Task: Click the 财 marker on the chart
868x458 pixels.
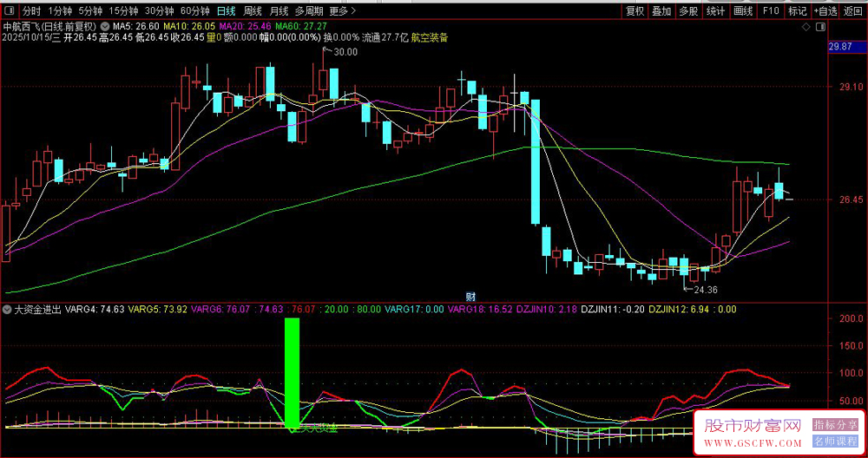Action: pos(471,296)
